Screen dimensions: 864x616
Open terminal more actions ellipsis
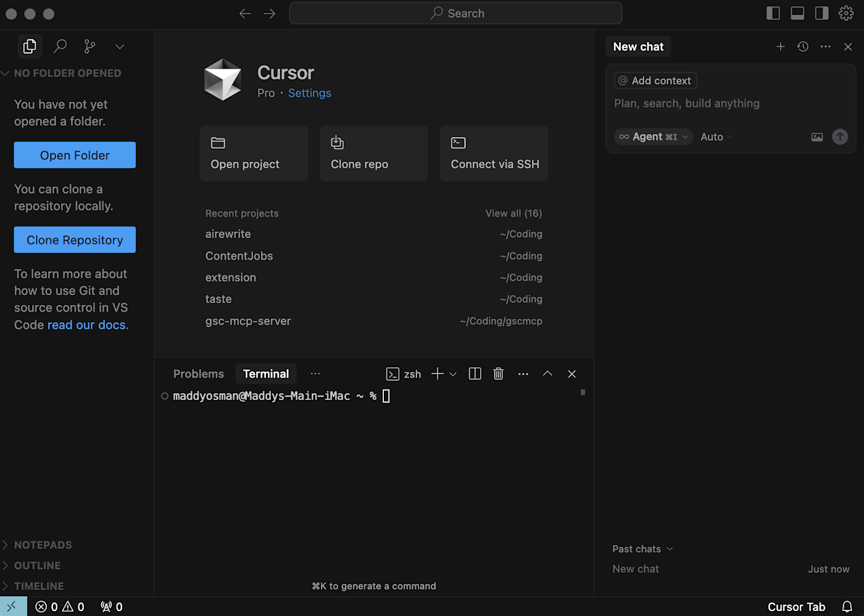[x=523, y=374]
